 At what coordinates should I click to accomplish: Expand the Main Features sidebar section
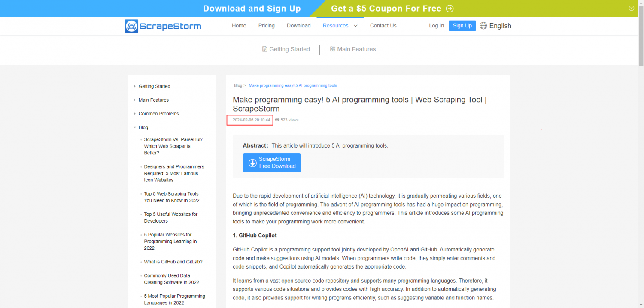[x=135, y=100]
